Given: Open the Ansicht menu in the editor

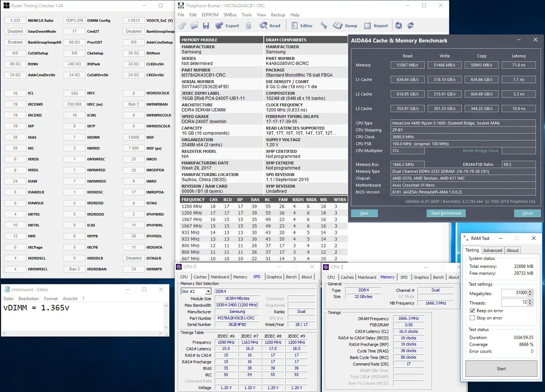Looking at the screenshot, I should coord(70,299).
